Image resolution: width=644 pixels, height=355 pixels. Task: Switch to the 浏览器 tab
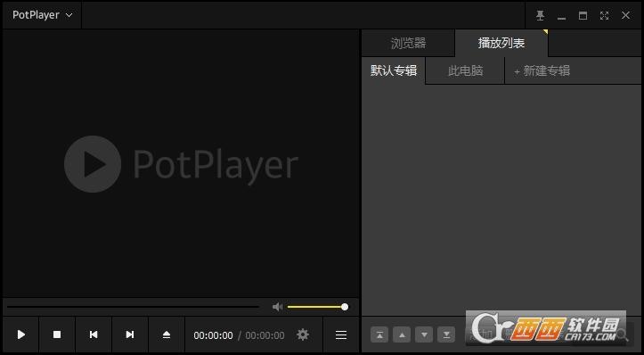[408, 43]
